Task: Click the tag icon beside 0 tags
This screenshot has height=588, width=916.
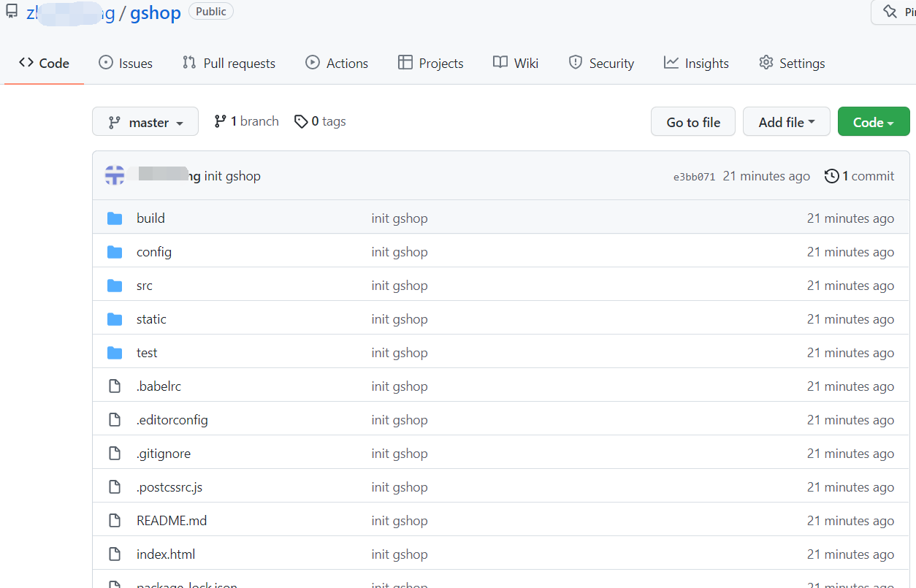Action: tap(301, 121)
